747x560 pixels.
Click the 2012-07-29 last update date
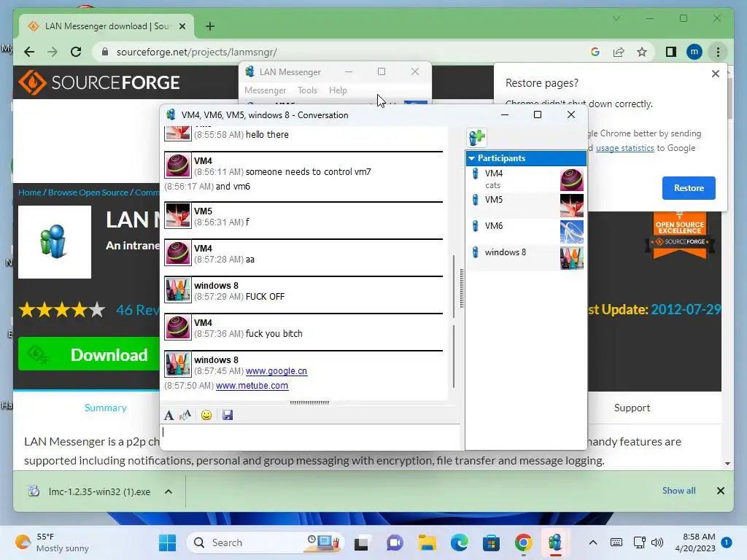coord(686,309)
